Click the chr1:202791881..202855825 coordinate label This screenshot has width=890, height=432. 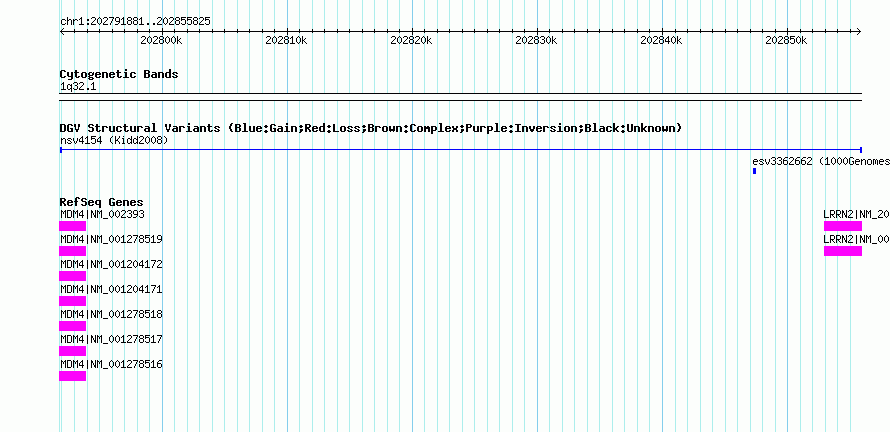tap(135, 22)
